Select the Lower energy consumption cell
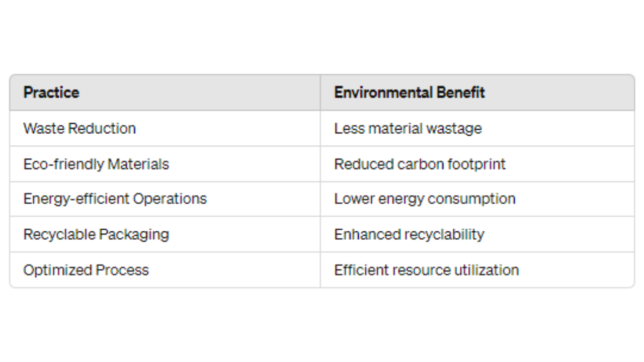 point(477,199)
